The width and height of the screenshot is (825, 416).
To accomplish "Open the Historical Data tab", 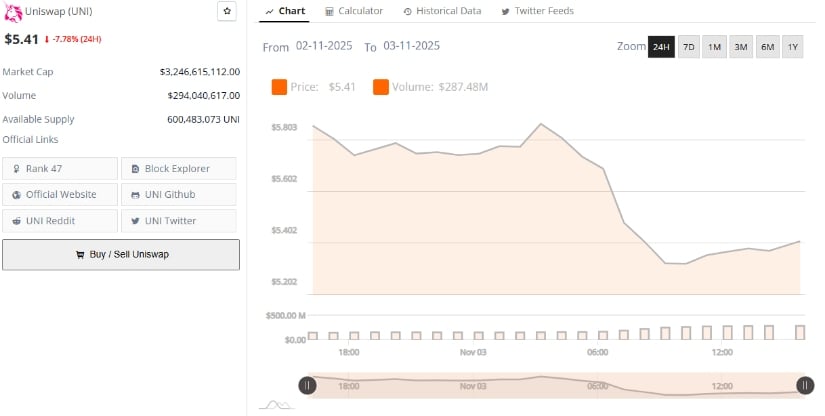I will coord(441,11).
